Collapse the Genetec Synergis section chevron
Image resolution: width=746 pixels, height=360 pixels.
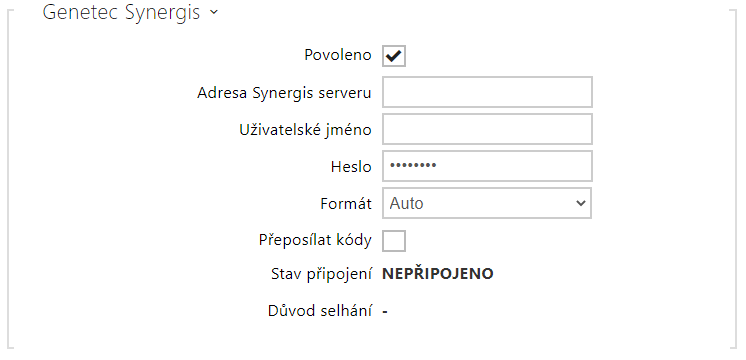[x=213, y=13]
